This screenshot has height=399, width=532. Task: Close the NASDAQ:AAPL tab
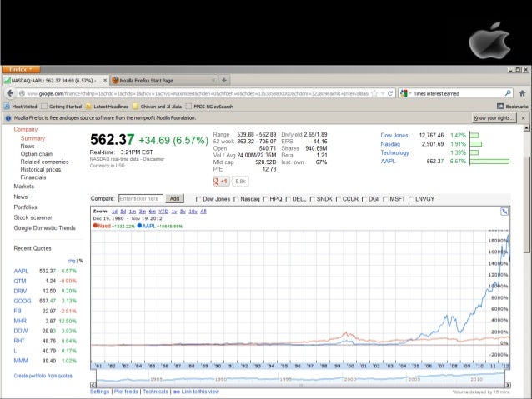click(x=105, y=80)
